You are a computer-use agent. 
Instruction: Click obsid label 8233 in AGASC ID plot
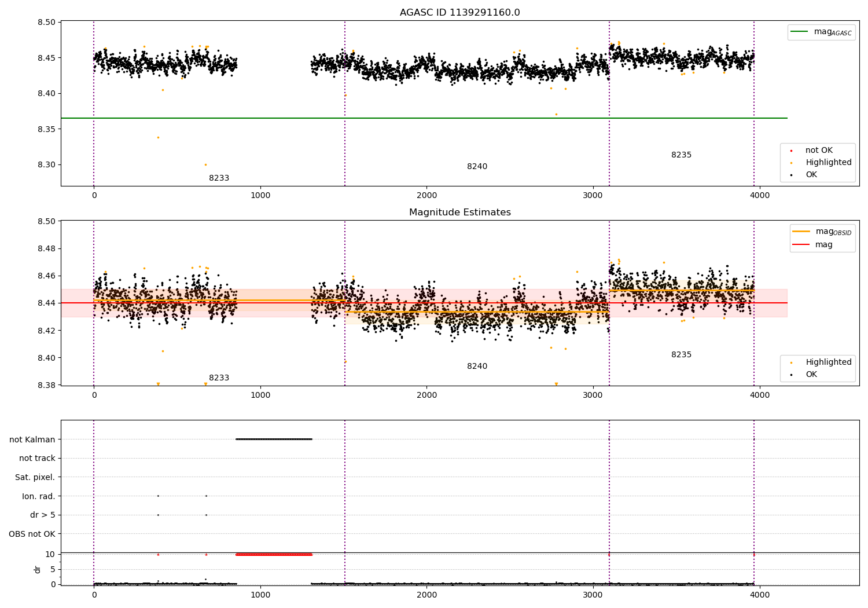click(x=219, y=178)
